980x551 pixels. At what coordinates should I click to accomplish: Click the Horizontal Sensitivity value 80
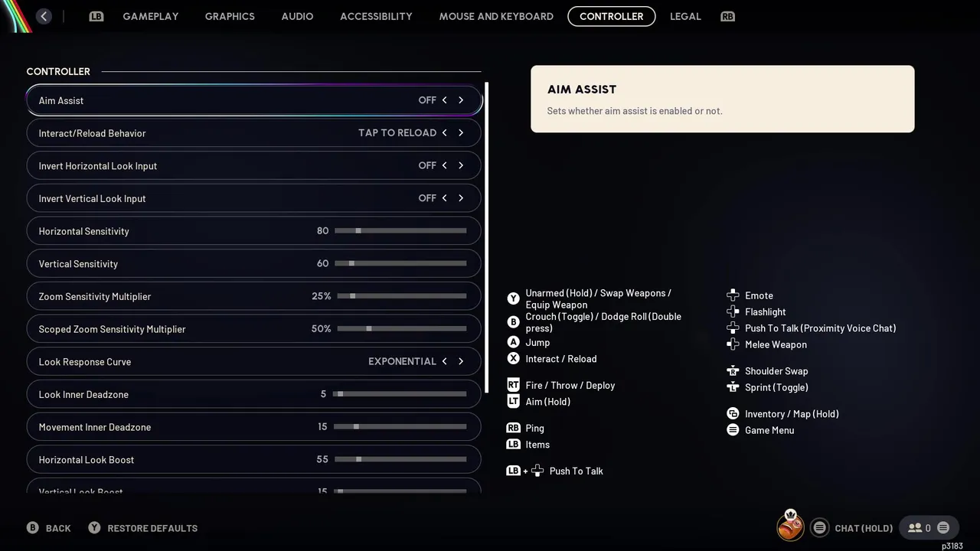322,230
